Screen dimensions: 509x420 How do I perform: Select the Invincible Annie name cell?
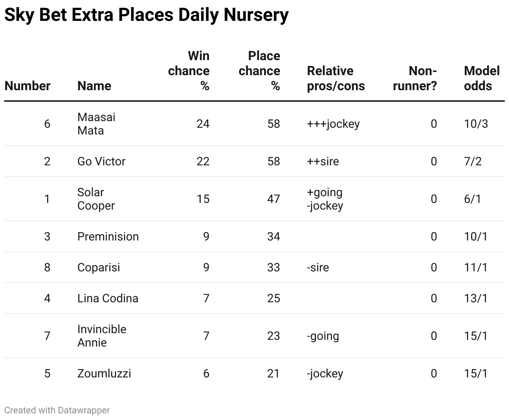click(x=102, y=336)
